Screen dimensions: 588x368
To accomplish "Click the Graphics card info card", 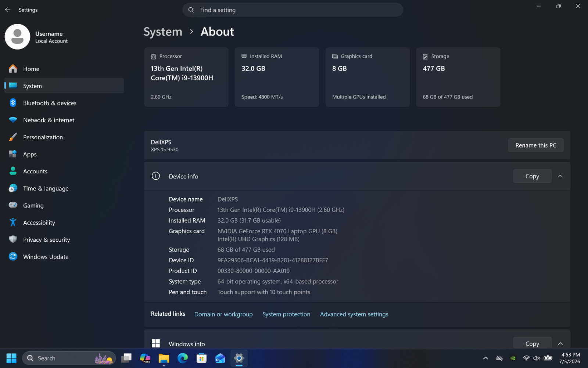I will tap(367, 77).
